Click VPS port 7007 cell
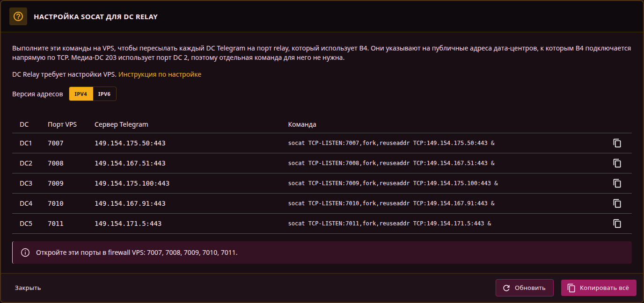 [56, 143]
